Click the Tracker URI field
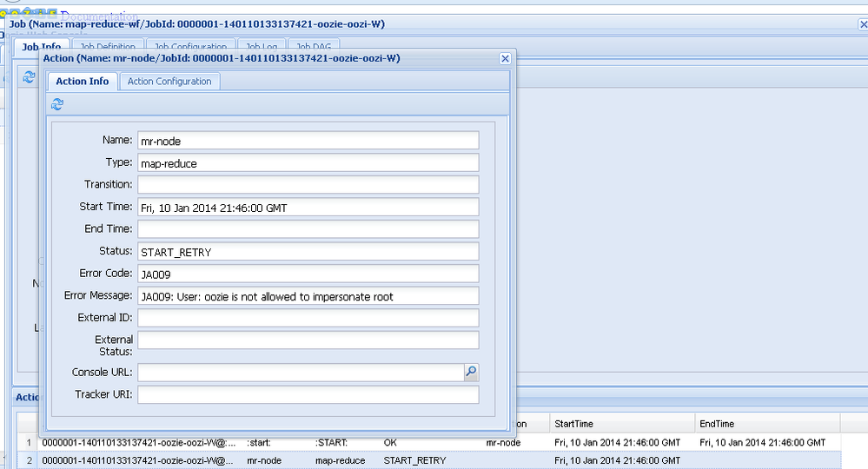Image resolution: width=868 pixels, height=469 pixels. point(308,394)
